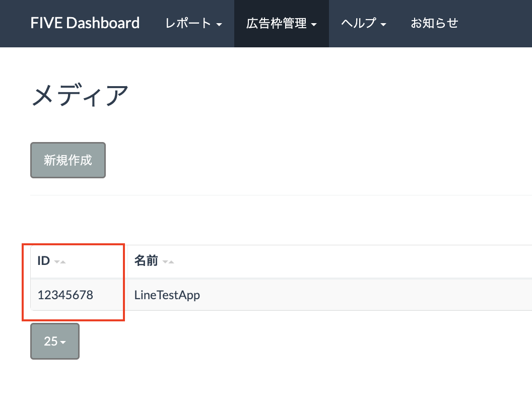Click the blank header area right of 名前

point(353,261)
